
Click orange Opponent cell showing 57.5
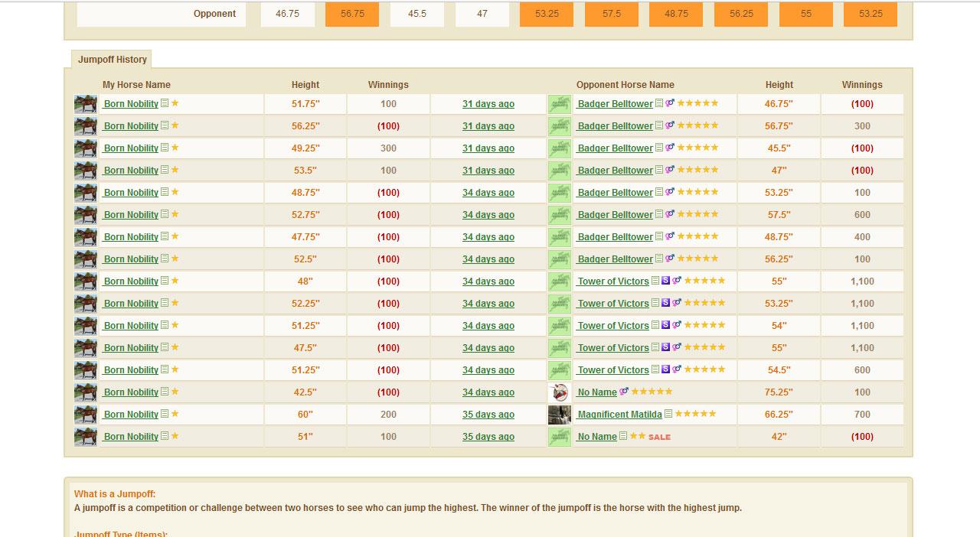pos(612,14)
